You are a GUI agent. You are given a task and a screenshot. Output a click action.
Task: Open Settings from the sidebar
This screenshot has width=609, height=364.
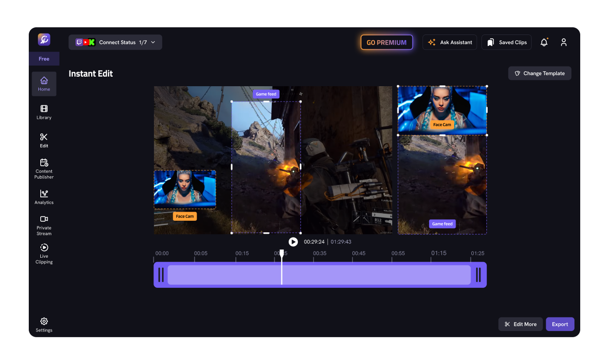pos(44,324)
